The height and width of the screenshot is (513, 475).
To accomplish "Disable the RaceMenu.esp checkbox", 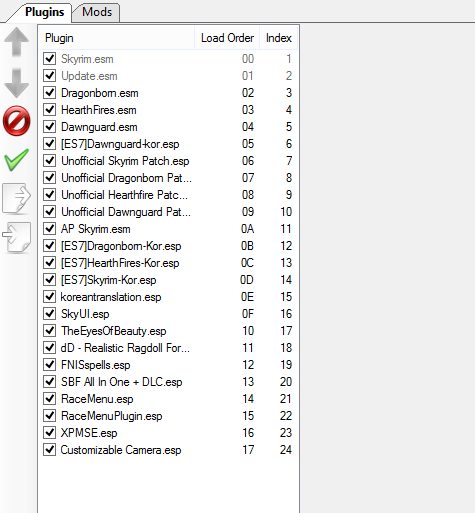I will tap(50, 399).
